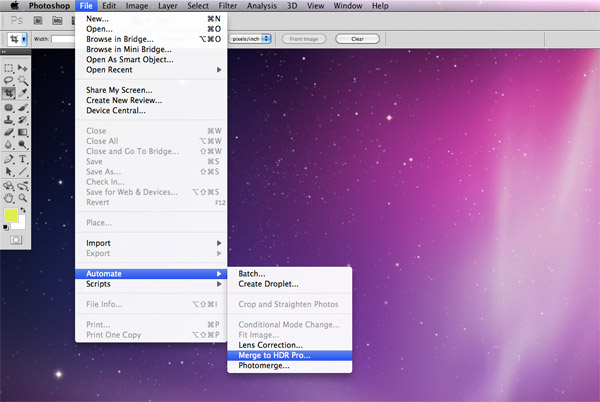Choose Photomerge from the Automate submenu
Image resolution: width=600 pixels, height=402 pixels.
(x=290, y=366)
